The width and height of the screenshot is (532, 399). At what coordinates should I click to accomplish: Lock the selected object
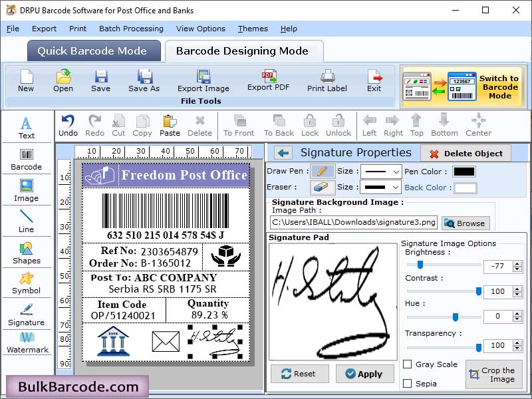tap(310, 126)
